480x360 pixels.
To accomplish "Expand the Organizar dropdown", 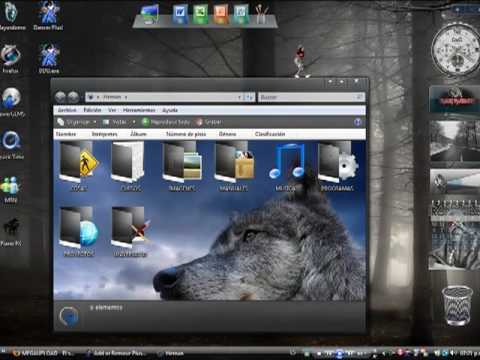I will coord(77,122).
